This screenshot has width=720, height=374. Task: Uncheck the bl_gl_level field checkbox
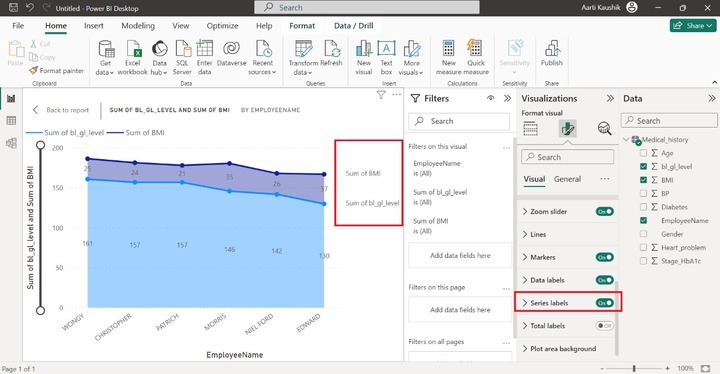pyautogui.click(x=643, y=166)
